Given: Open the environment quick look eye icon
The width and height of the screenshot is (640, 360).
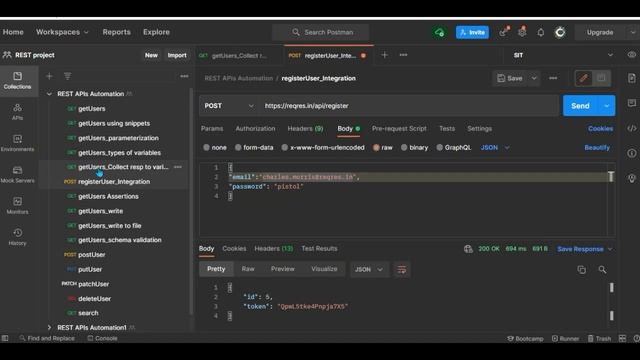Looking at the screenshot, I should pos(631,55).
